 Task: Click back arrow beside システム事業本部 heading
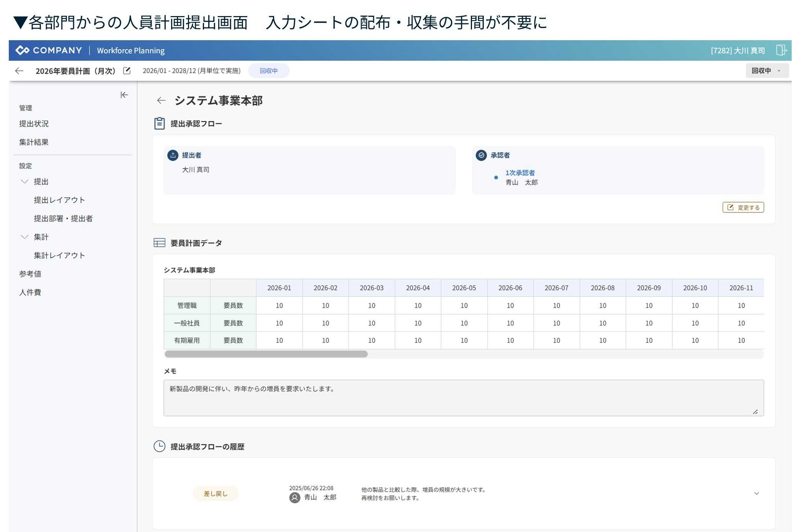pyautogui.click(x=161, y=101)
